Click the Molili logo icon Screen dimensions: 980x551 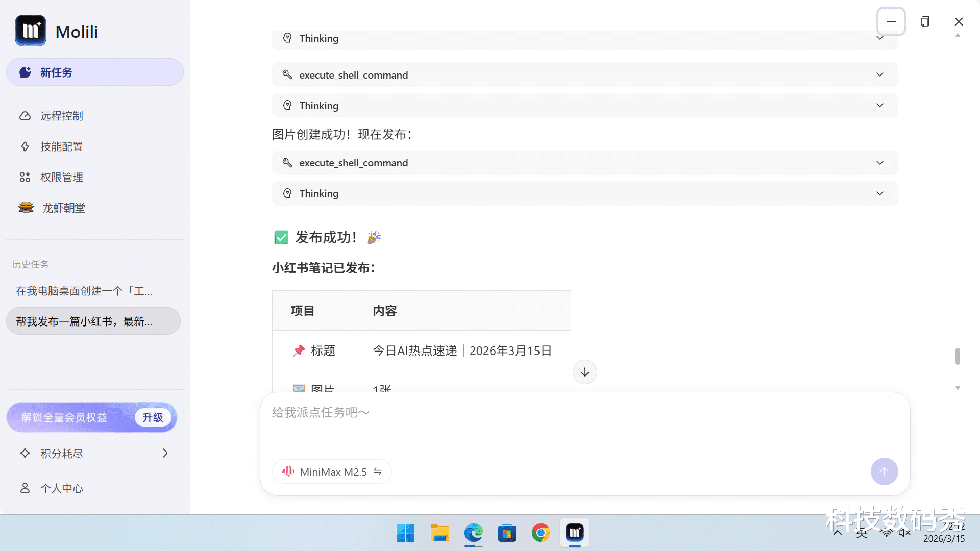pos(31,31)
